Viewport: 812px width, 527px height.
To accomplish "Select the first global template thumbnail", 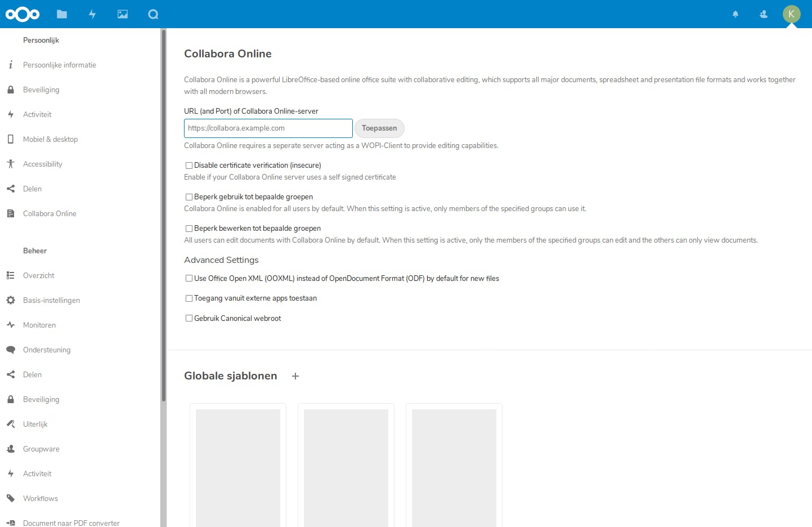I will (238, 465).
